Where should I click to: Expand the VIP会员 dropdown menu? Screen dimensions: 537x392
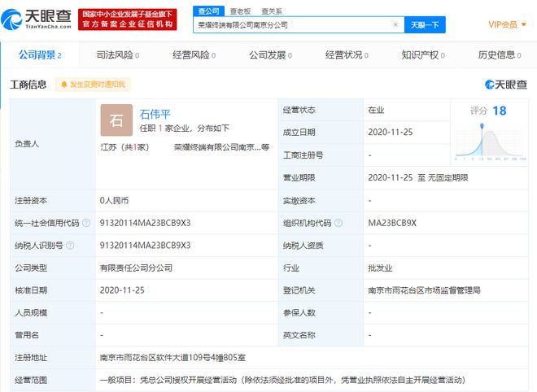click(507, 24)
